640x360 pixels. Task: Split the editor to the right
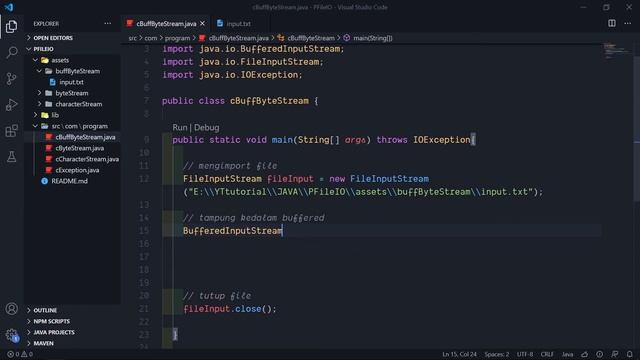(x=611, y=23)
